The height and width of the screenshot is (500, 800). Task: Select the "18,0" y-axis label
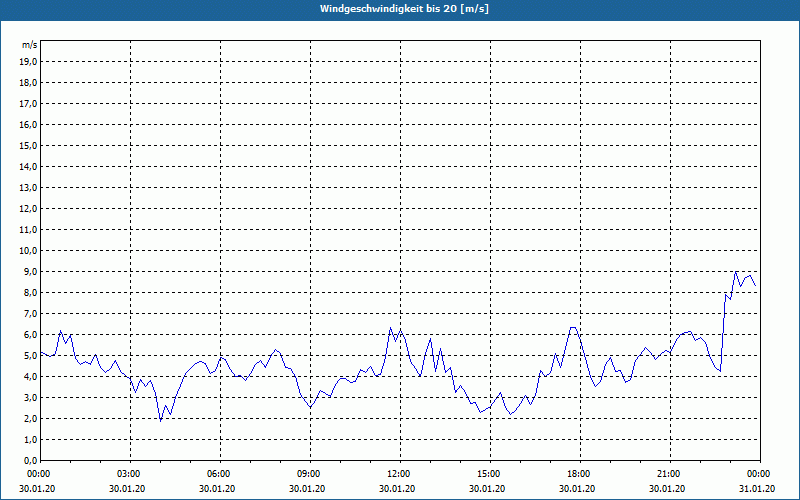click(x=28, y=83)
